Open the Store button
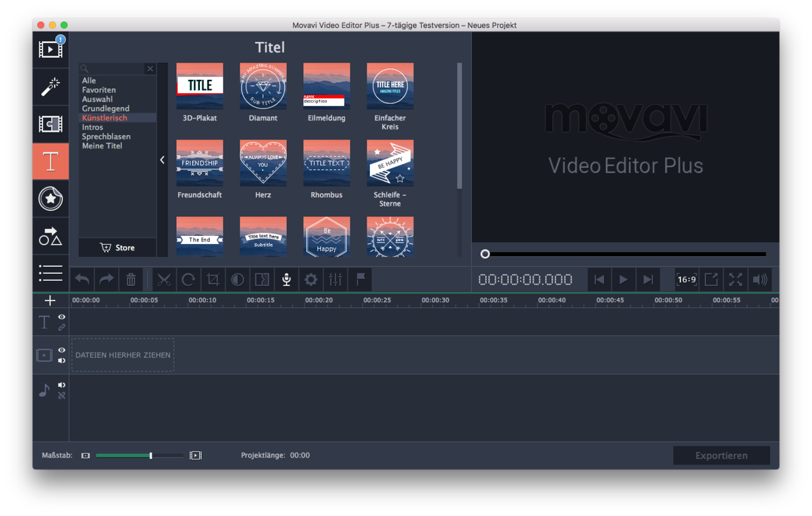The height and width of the screenshot is (516, 812). click(117, 247)
